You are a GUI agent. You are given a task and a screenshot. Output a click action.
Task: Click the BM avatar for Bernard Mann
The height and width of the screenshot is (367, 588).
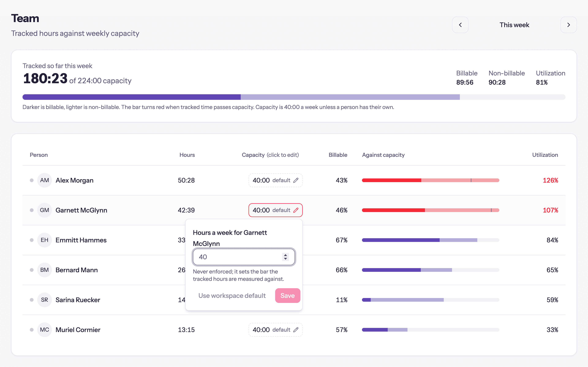pyautogui.click(x=44, y=270)
